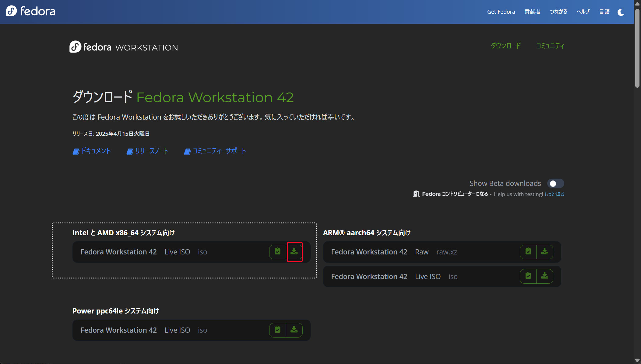The width and height of the screenshot is (641, 364).
Task: Open the 貢献者 menu
Action: click(x=532, y=12)
